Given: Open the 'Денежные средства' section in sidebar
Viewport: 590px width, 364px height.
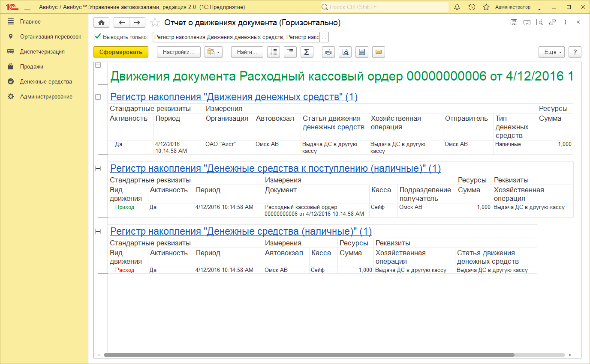Looking at the screenshot, I should 46,82.
